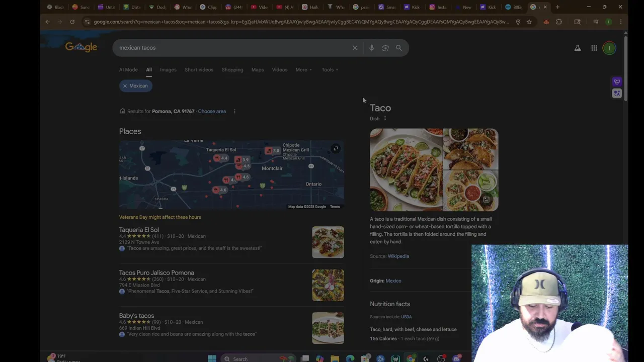Switch to Shopping tab
This screenshot has height=362, width=644.
[x=232, y=70]
